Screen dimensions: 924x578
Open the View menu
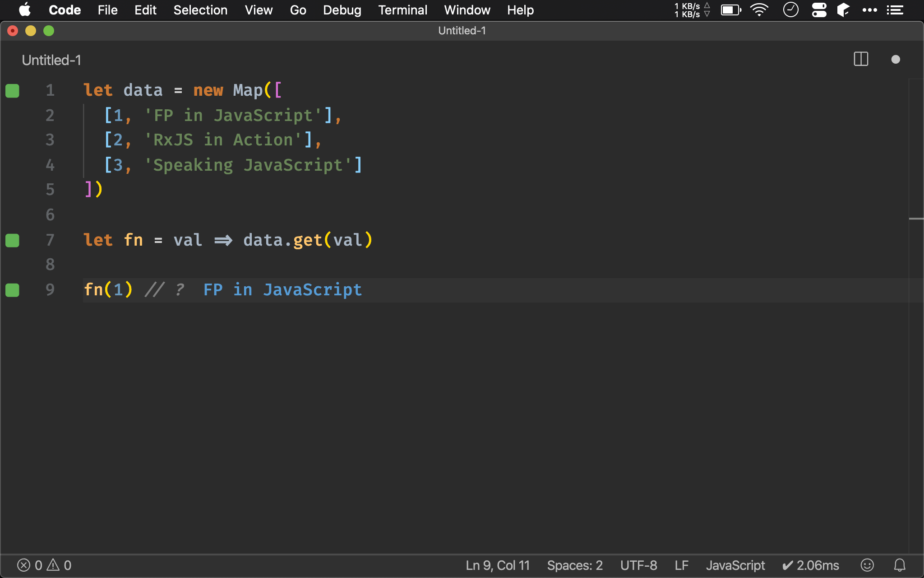pyautogui.click(x=259, y=10)
